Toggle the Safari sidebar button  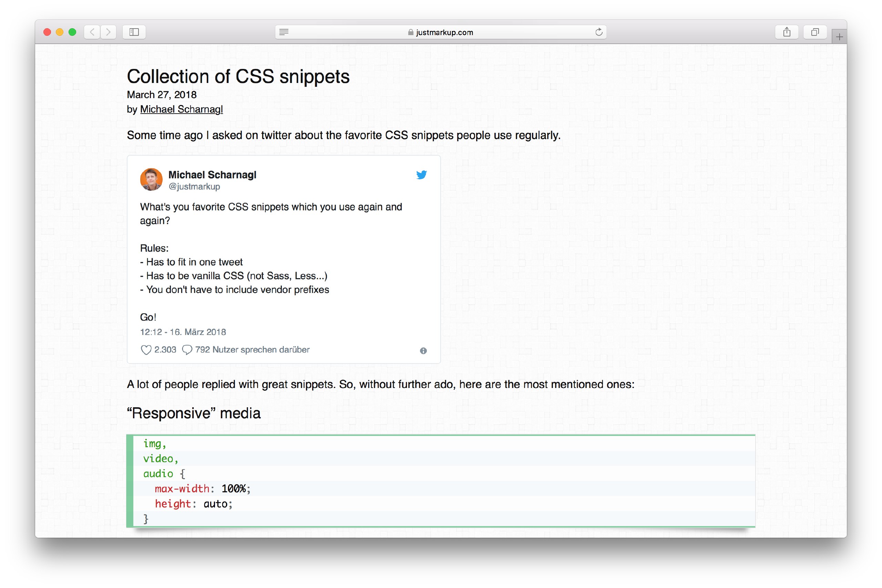click(134, 32)
